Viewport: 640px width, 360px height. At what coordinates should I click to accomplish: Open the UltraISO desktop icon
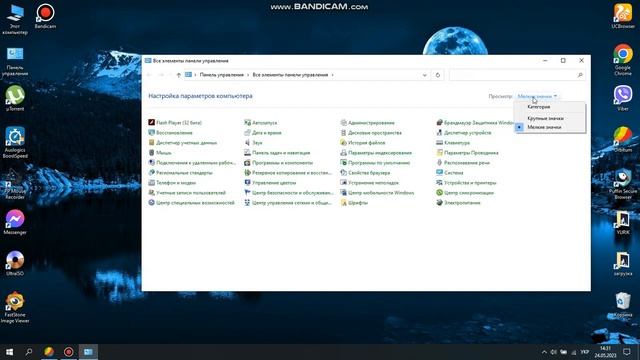tap(15, 263)
